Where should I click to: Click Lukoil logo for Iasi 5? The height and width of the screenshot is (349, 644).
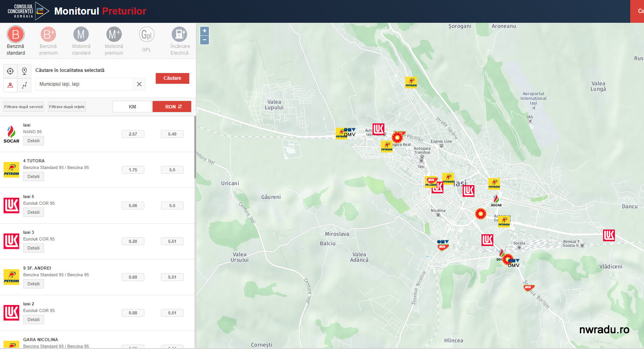11,206
